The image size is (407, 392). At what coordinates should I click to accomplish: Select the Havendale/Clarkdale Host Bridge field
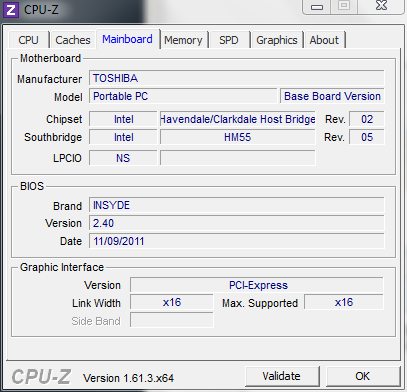click(x=238, y=119)
